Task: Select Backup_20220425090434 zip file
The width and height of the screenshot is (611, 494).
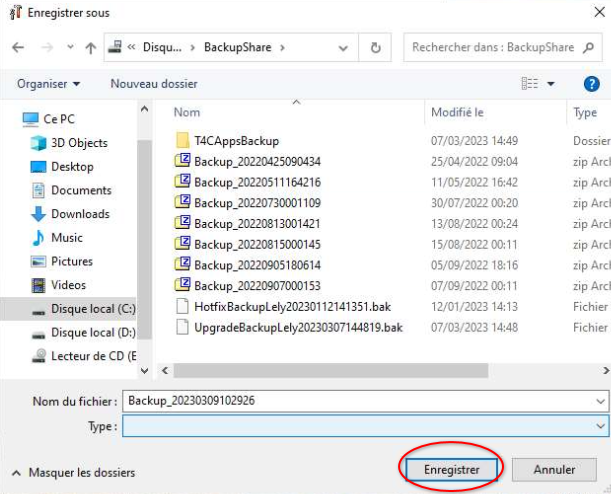Action: (257, 161)
